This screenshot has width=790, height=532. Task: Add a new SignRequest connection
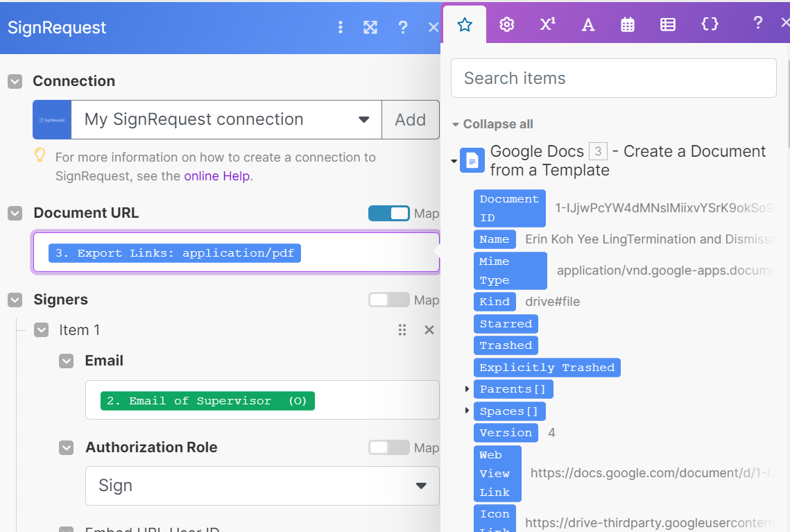[411, 119]
